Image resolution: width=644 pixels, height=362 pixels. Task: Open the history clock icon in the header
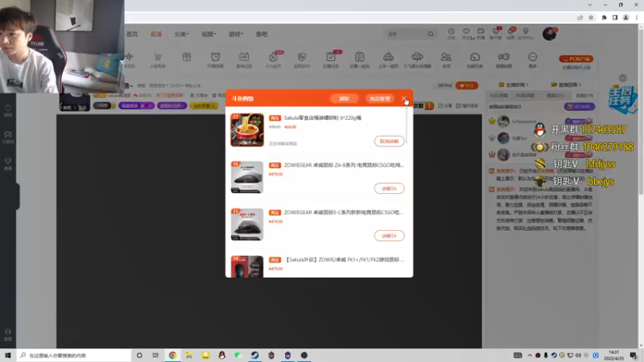pos(451,31)
